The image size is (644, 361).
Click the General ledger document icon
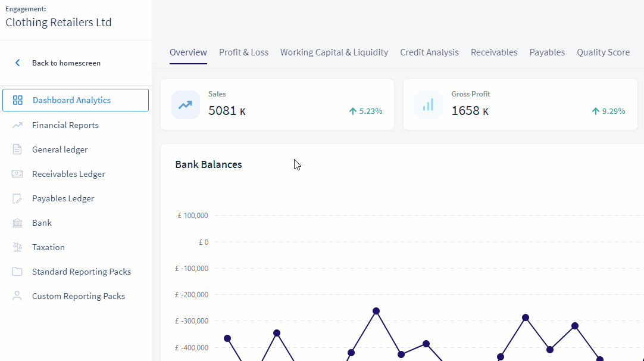coord(17,150)
